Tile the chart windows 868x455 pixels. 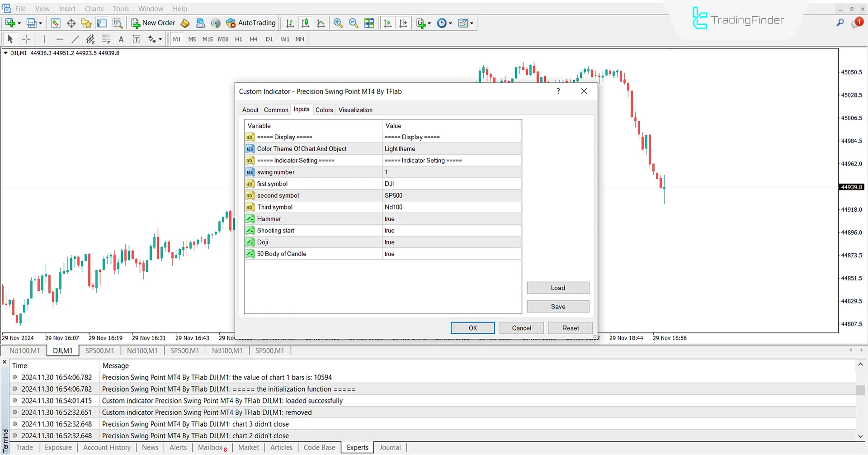(369, 23)
